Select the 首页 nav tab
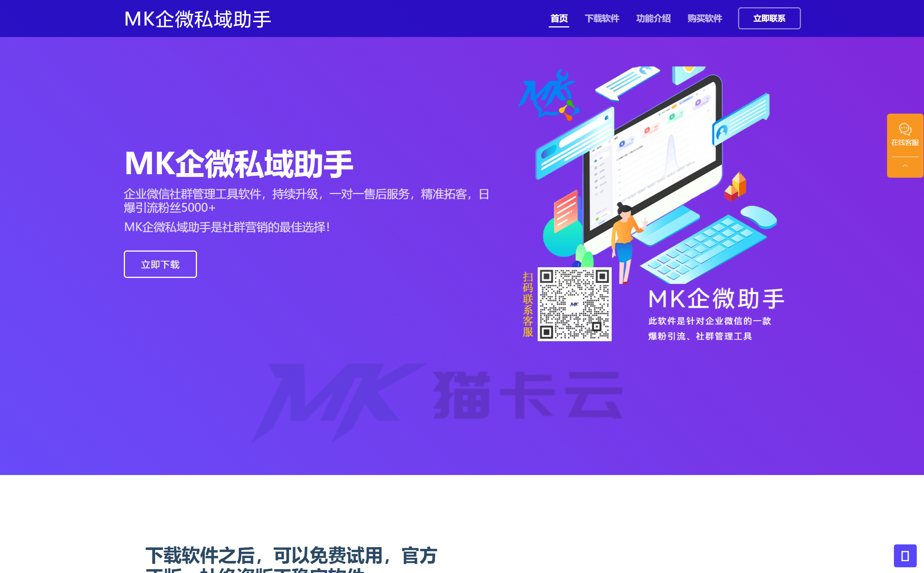This screenshot has height=573, width=924. coord(559,18)
